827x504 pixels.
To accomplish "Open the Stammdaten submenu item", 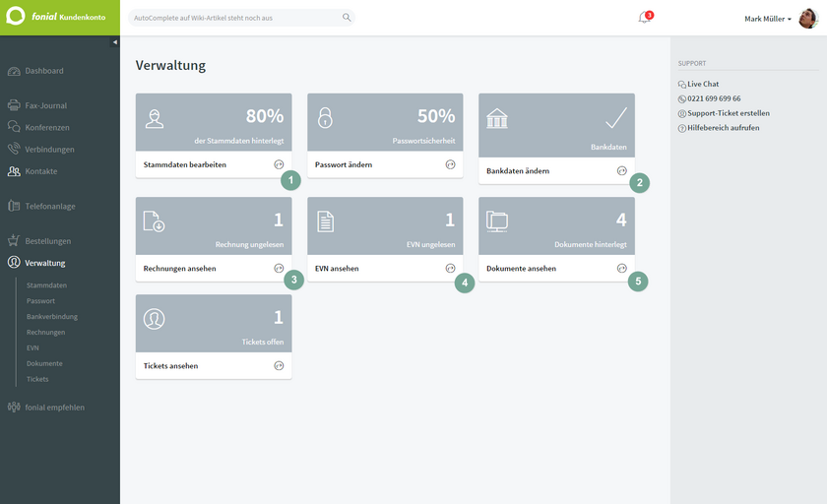I will pos(46,285).
